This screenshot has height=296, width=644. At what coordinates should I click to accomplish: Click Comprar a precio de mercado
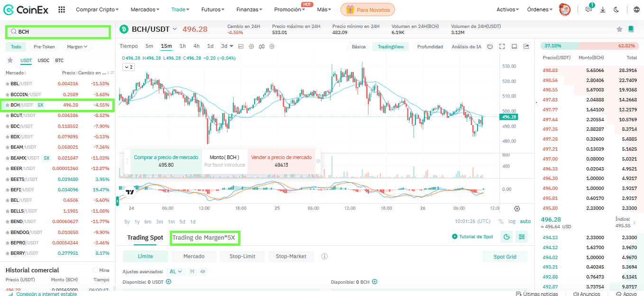point(166,161)
